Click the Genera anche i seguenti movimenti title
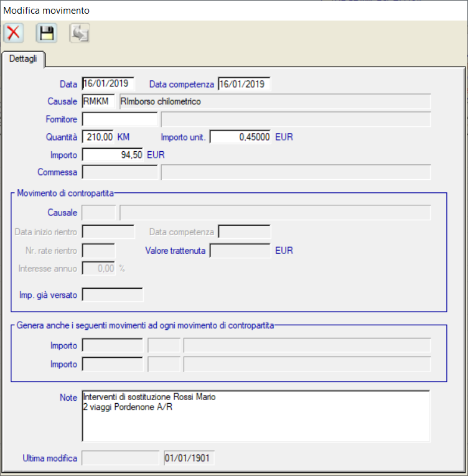Viewport: 468px width, 476px height. pyautogui.click(x=145, y=325)
